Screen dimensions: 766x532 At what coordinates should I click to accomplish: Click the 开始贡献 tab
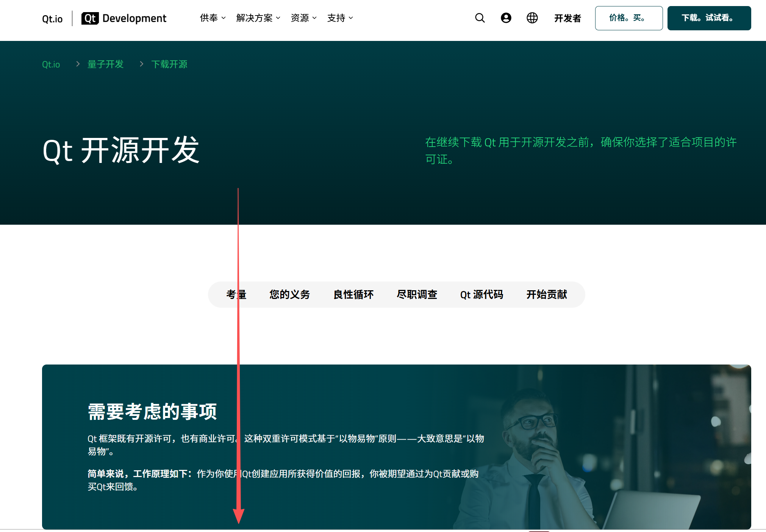[x=546, y=294]
